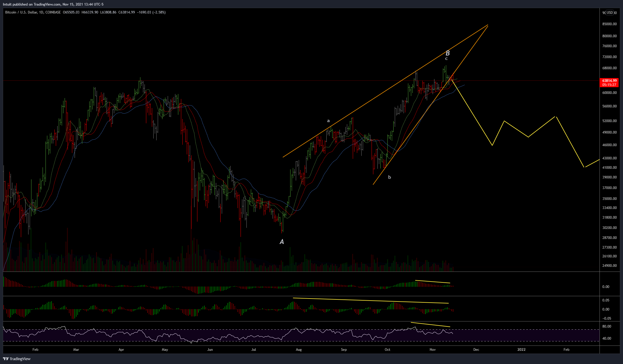The height and width of the screenshot is (364, 623).
Task: Click the 2022 label on time axis
Action: (521, 350)
